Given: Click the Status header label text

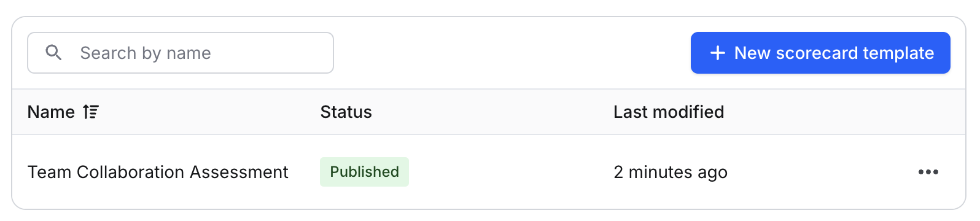Looking at the screenshot, I should click(346, 112).
